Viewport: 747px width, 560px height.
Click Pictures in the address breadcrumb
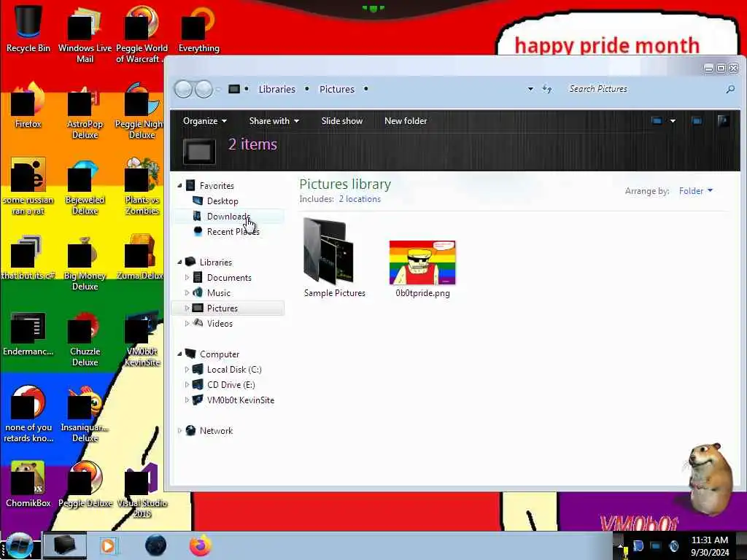pos(337,89)
